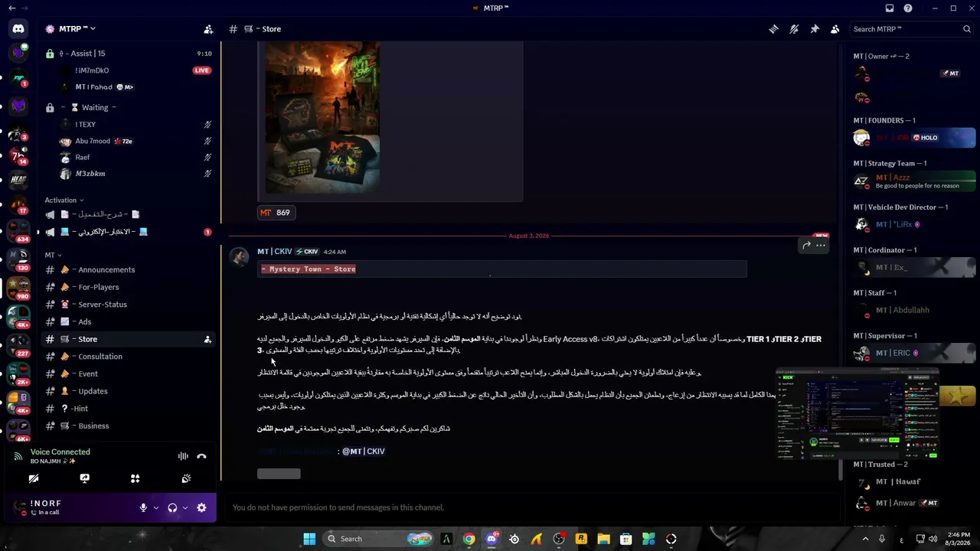Open pinned messages
This screenshot has width=980, height=551.
(815, 29)
